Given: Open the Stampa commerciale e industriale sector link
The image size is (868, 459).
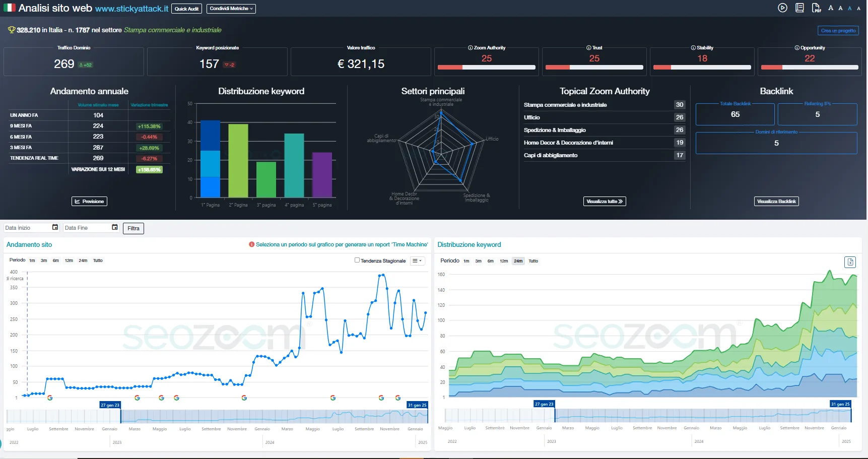Looking at the screenshot, I should (173, 30).
